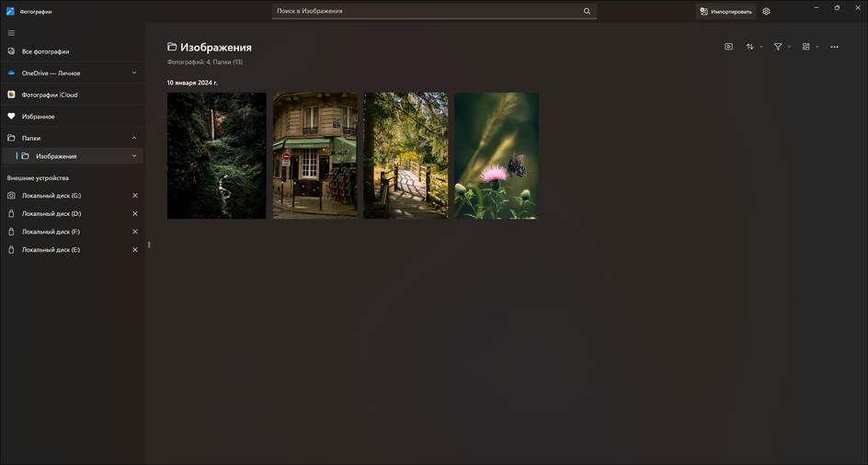This screenshot has width=868, height=465.
Task: Remove Локальный диск (G:) with its X
Action: [135, 196]
